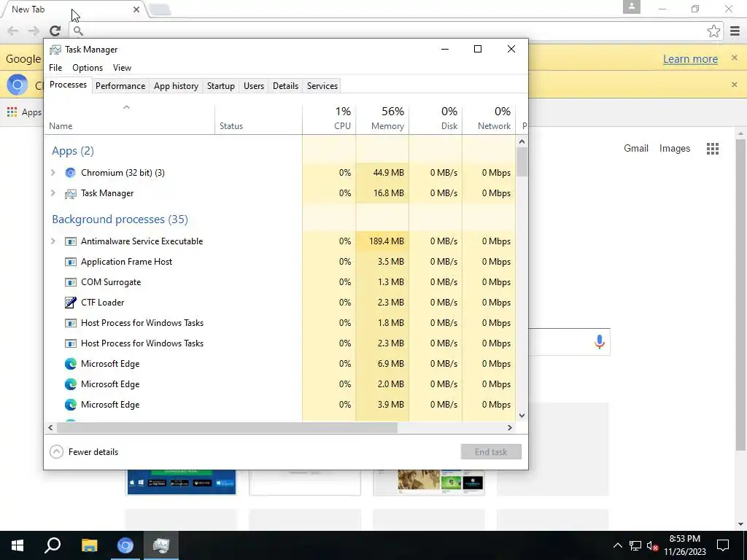Click the first most-visited thumbnail
Screen dimensions: 747x560
pos(181,482)
